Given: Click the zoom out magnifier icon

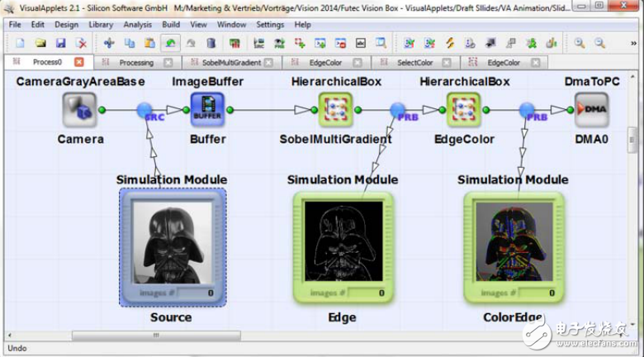Looking at the screenshot, I should 600,43.
